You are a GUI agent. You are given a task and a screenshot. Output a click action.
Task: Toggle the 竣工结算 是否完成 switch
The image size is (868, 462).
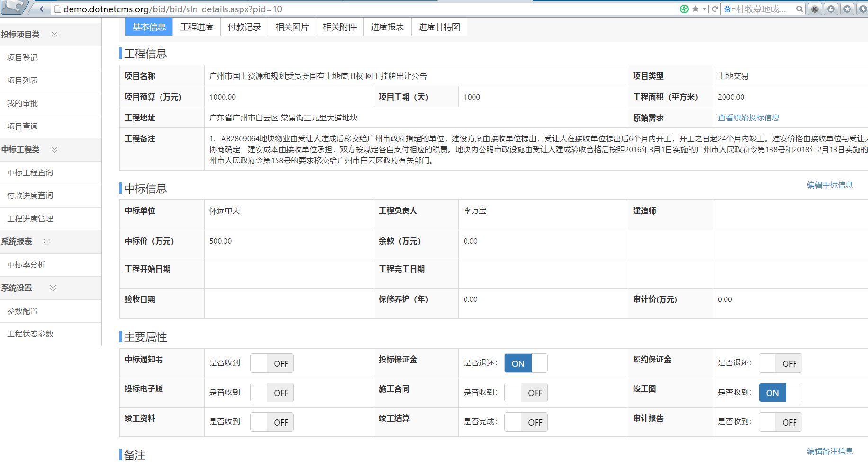(526, 422)
